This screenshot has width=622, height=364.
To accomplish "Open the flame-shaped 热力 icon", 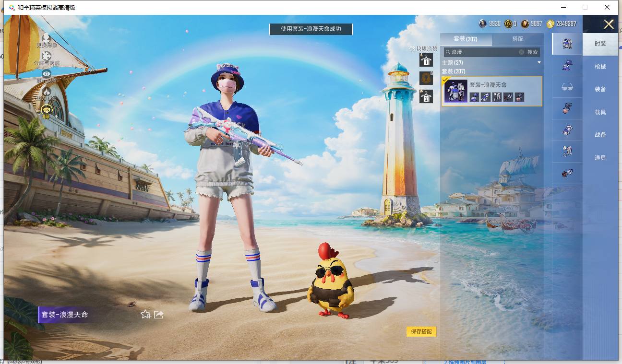I will [47, 91].
